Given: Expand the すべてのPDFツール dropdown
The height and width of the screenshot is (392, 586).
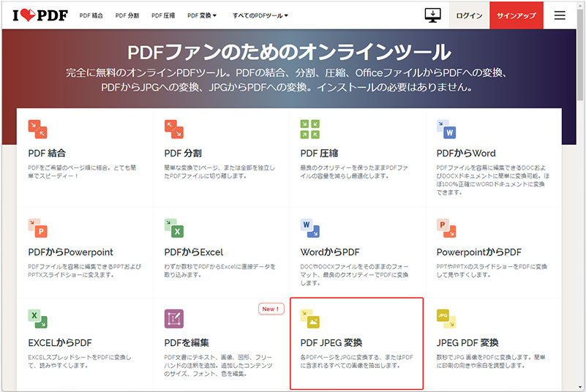Looking at the screenshot, I should (260, 15).
